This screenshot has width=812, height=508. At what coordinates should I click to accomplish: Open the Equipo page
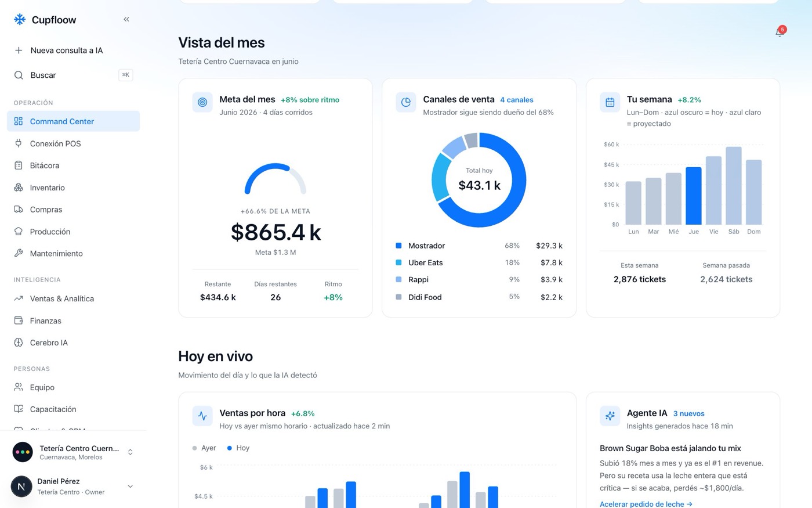[x=73, y=387]
